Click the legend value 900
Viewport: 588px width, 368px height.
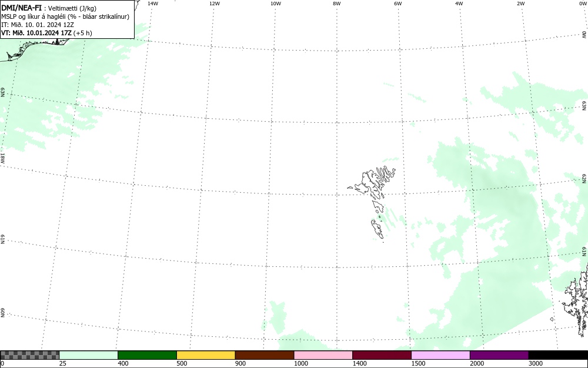tap(240, 363)
